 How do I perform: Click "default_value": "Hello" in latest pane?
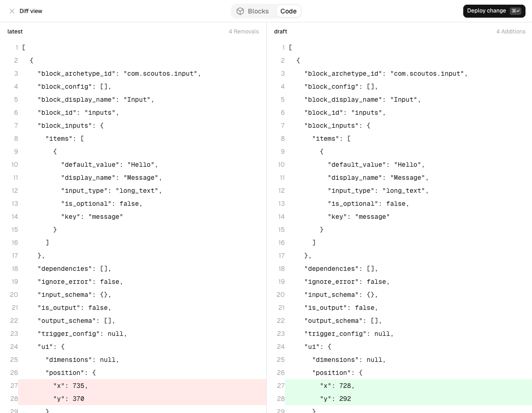(110, 164)
